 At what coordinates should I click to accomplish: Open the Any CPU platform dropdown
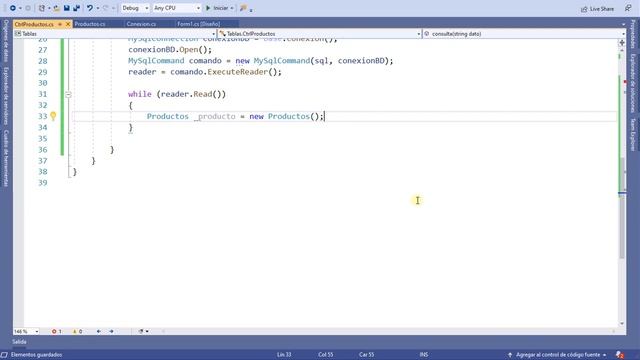click(177, 8)
